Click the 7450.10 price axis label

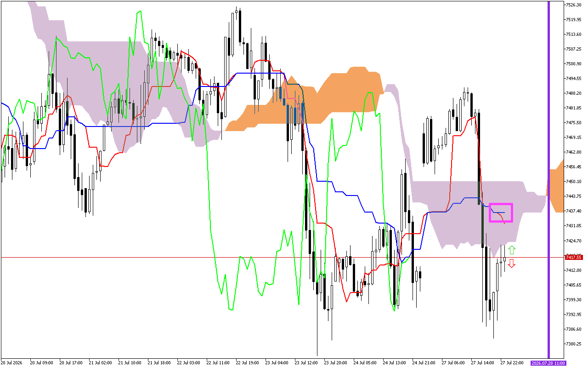coord(574,181)
